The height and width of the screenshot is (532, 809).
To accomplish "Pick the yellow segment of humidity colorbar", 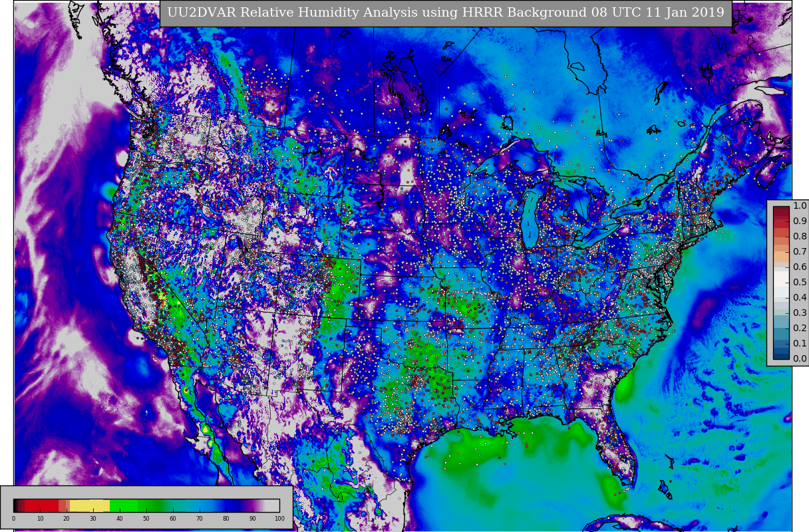I will pyautogui.click(x=90, y=505).
